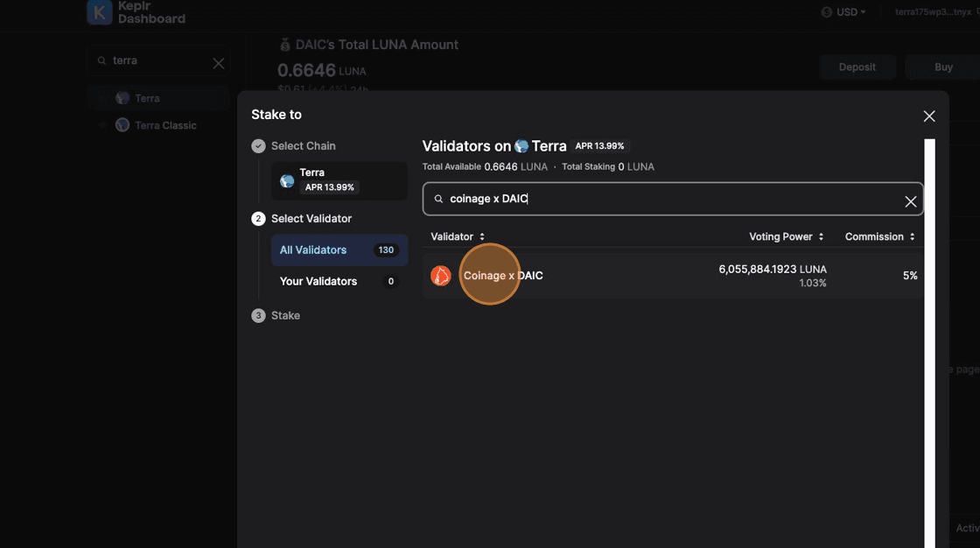
Task: Sort validators by name
Action: 458,237
